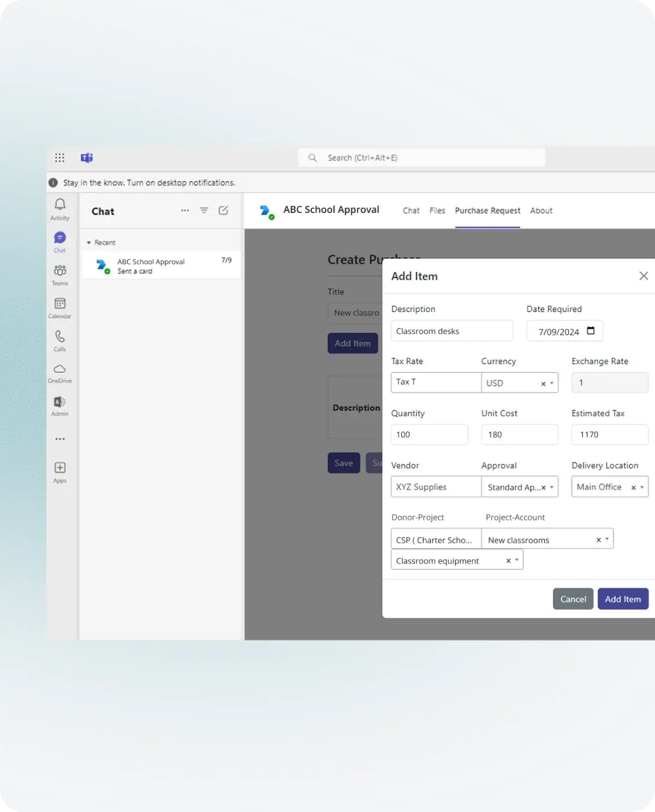Confirm with dialog's Add Item button
Image resolution: width=655 pixels, height=812 pixels.
[623, 599]
